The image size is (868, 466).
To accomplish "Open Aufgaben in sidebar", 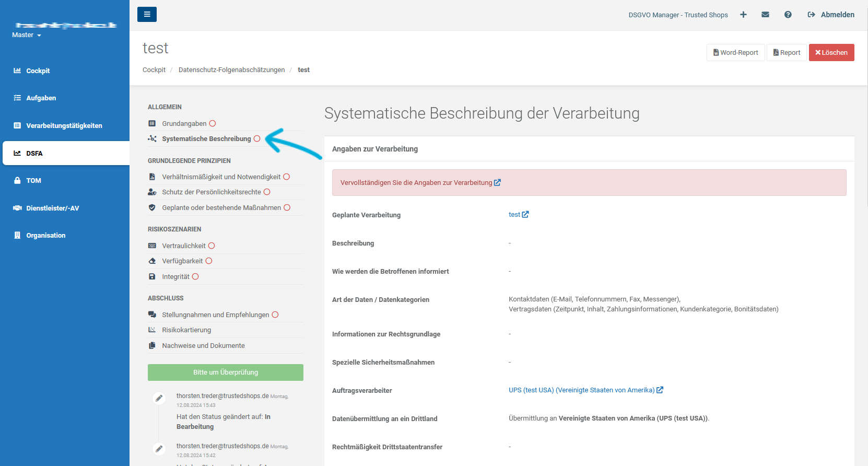I will pyautogui.click(x=41, y=98).
